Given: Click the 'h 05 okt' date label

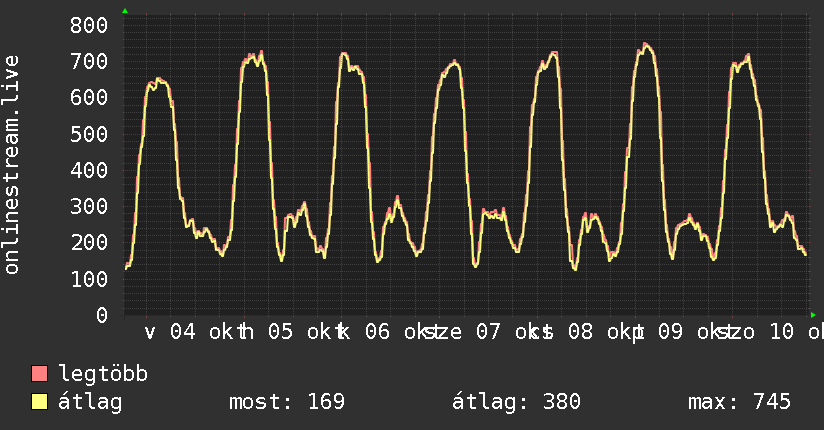Looking at the screenshot, I should (x=291, y=332).
